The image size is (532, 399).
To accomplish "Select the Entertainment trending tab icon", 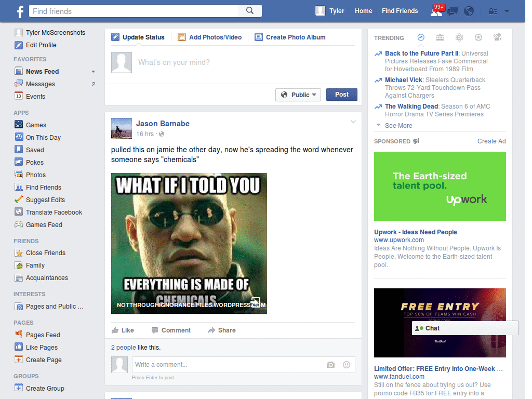I will (497, 37).
